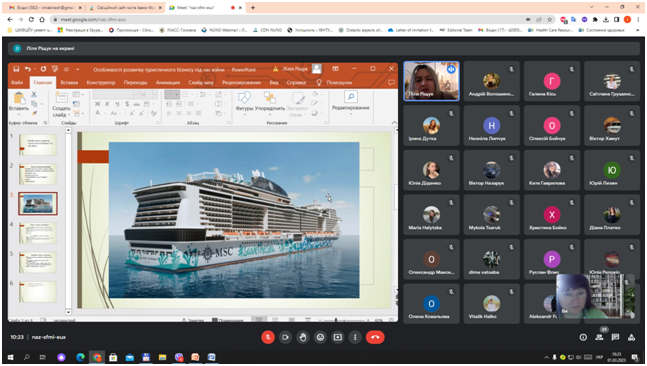This screenshot has height=366, width=647.
Task: Click the Cut scissors icon
Action: coord(34,94)
